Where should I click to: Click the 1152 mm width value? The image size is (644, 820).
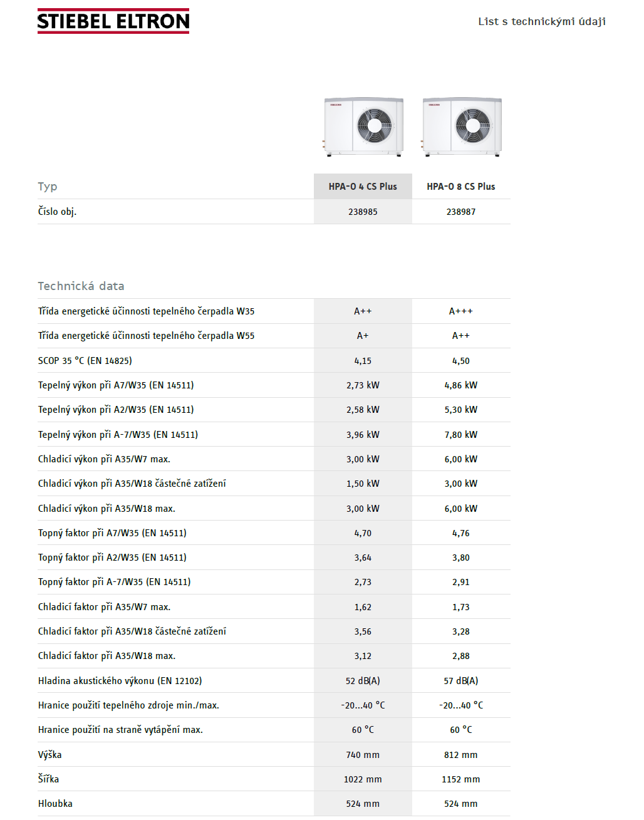(461, 779)
